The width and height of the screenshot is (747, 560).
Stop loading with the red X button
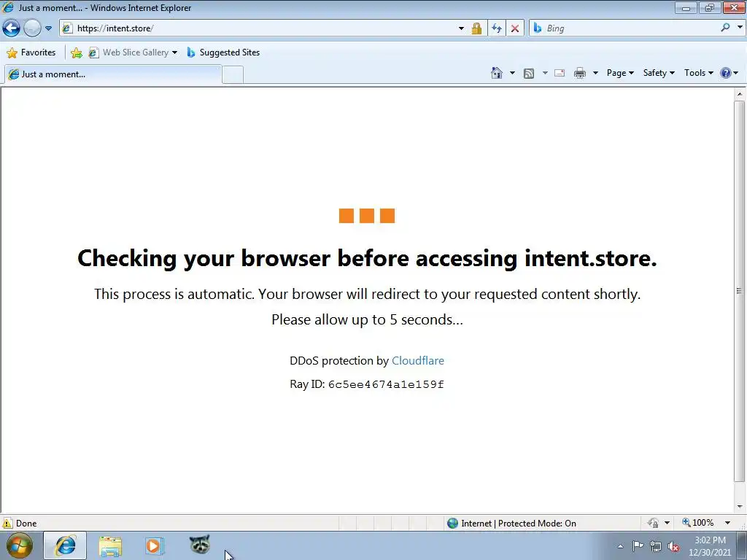[515, 28]
